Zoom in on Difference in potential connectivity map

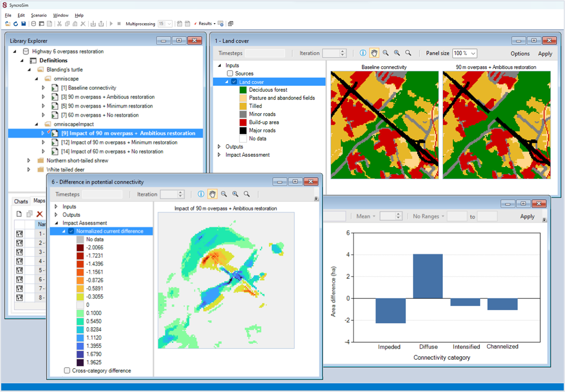[x=235, y=194]
